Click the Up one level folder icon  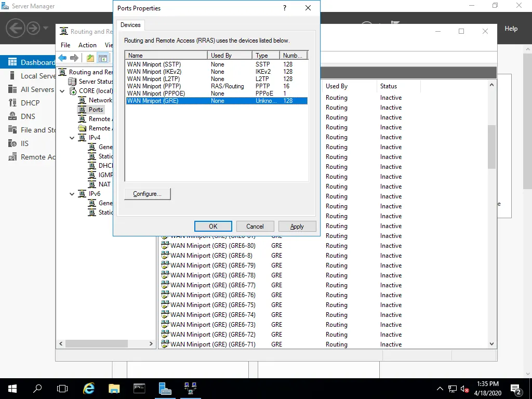tap(90, 58)
